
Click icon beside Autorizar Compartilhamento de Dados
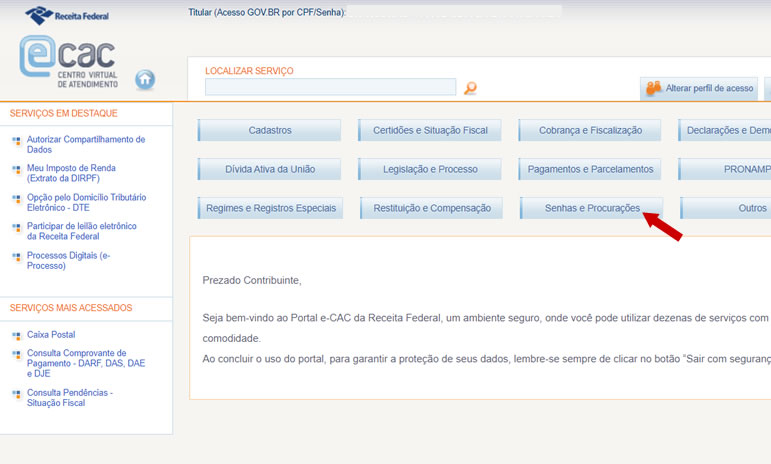pyautogui.click(x=16, y=141)
